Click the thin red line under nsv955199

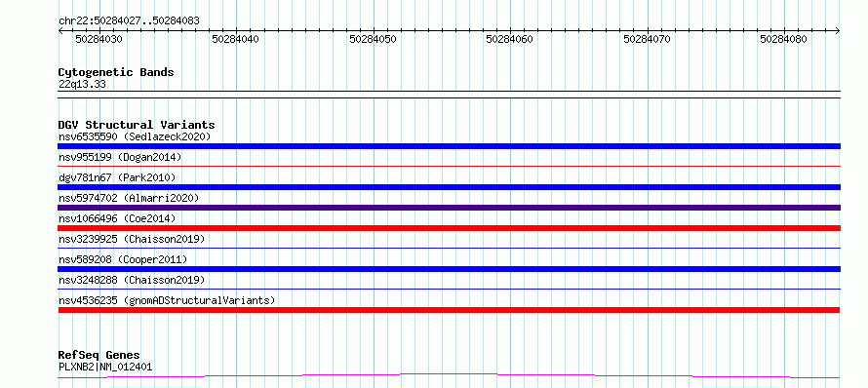tap(449, 166)
